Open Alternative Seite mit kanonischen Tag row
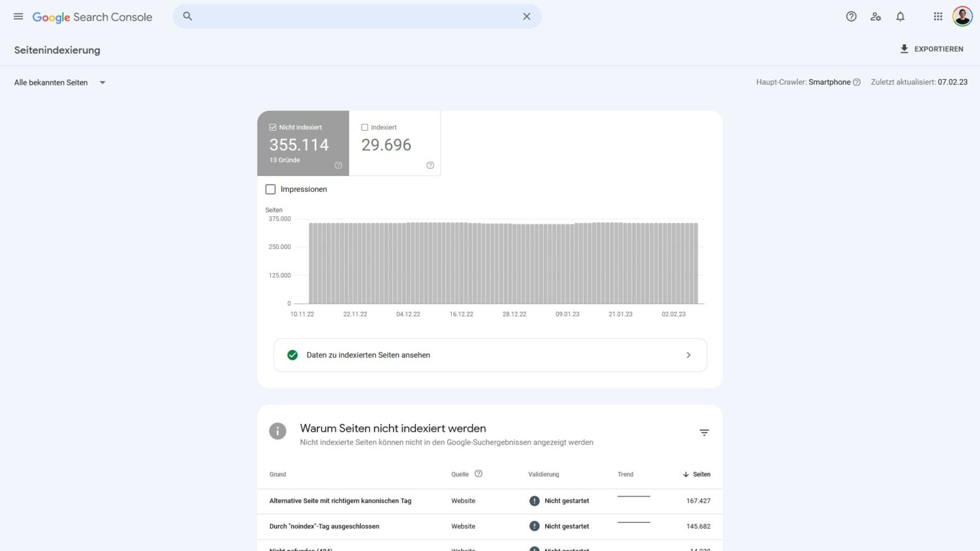Image resolution: width=980 pixels, height=551 pixels. 340,501
